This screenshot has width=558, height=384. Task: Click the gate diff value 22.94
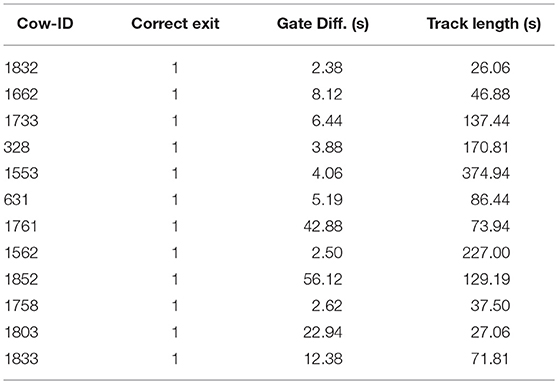tap(323, 332)
